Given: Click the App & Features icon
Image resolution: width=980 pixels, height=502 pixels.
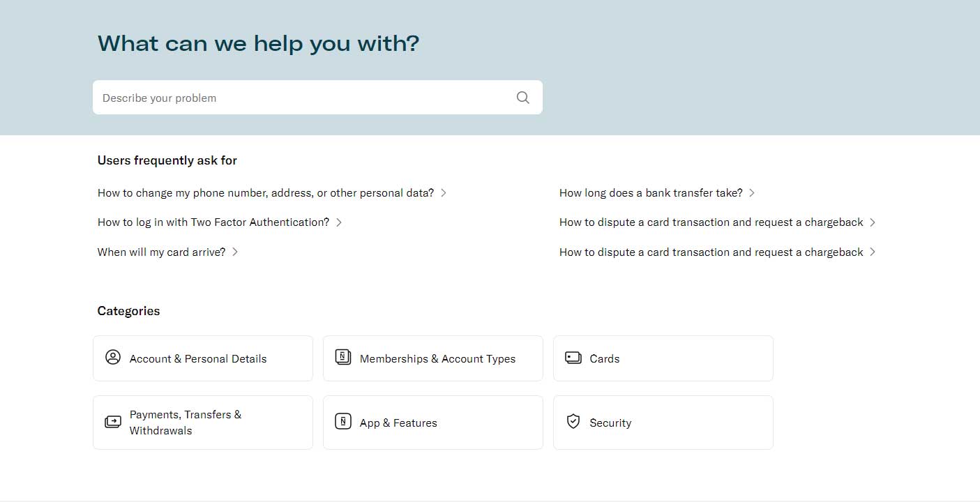Looking at the screenshot, I should 343,422.
